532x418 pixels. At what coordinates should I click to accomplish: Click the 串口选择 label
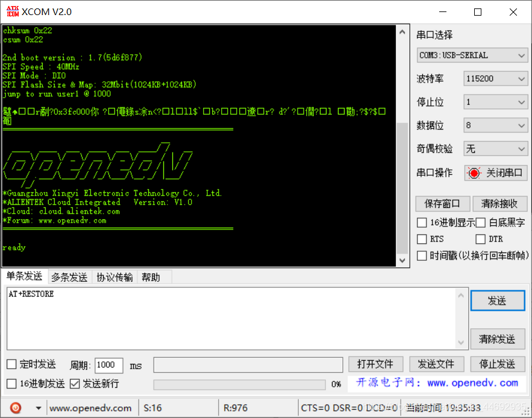434,35
